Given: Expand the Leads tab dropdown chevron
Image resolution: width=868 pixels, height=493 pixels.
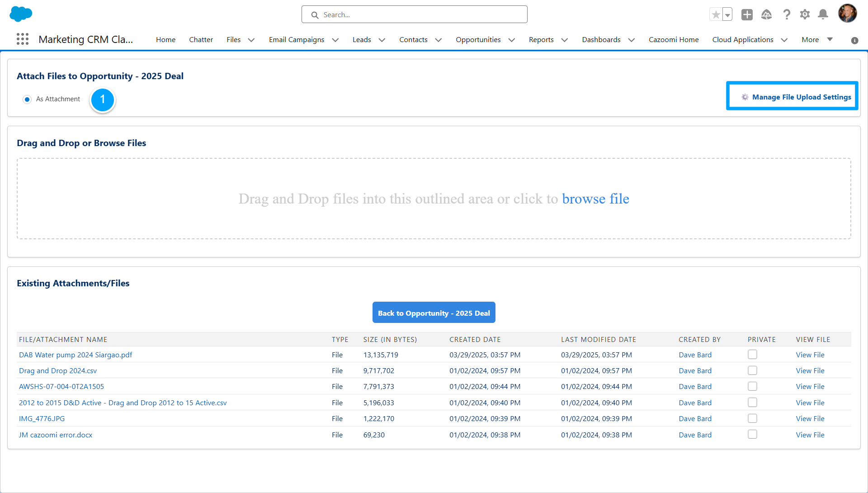Looking at the screenshot, I should pos(382,40).
